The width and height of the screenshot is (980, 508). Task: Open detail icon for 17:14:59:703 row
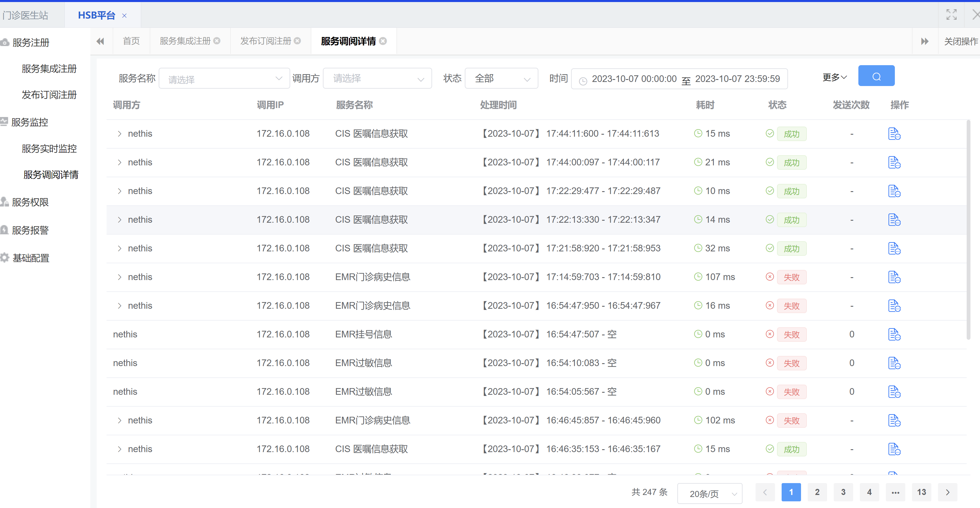[x=894, y=277]
